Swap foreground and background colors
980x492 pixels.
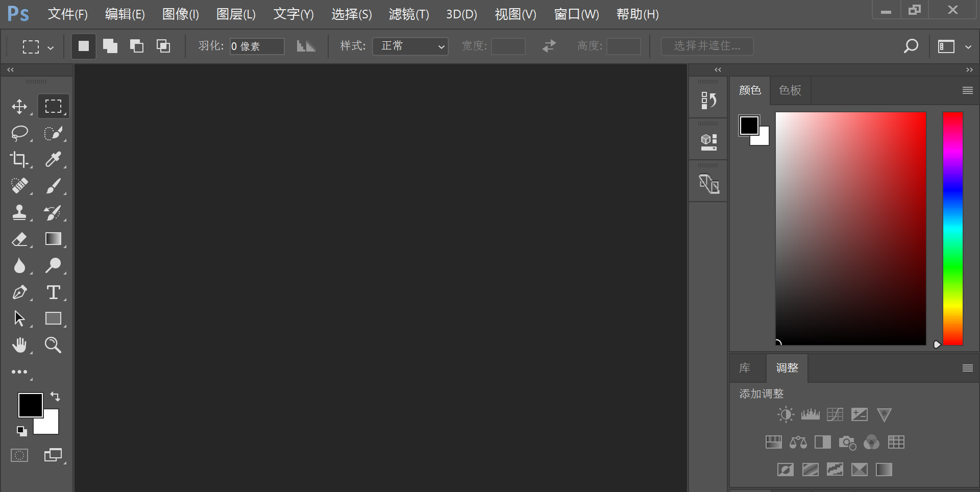[x=55, y=397]
